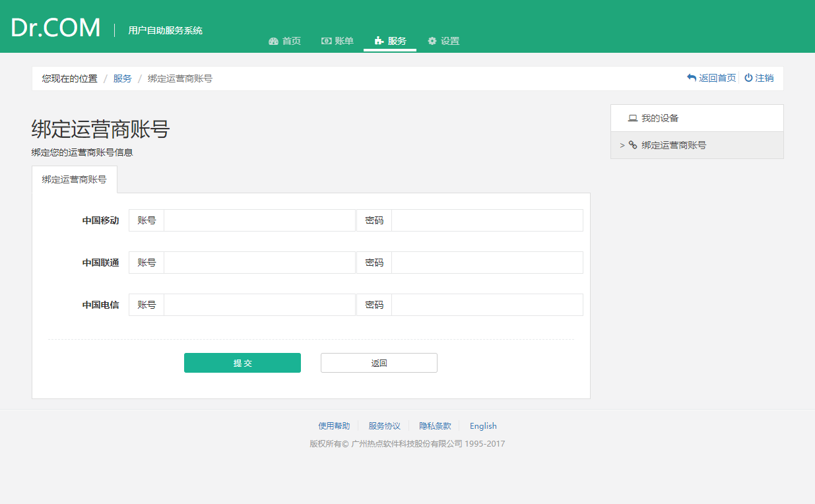Open the 服务 breadcrumb link
The width and height of the screenshot is (815, 504).
click(x=122, y=79)
